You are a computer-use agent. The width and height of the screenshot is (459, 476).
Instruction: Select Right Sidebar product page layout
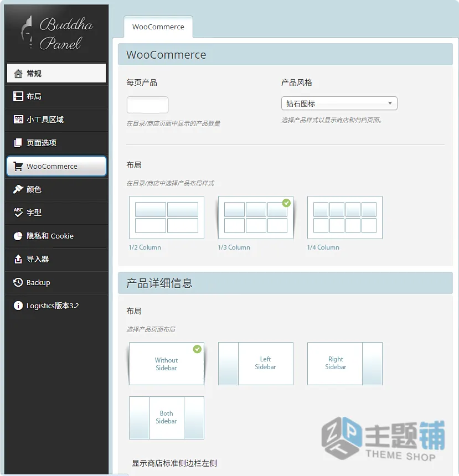pos(345,364)
